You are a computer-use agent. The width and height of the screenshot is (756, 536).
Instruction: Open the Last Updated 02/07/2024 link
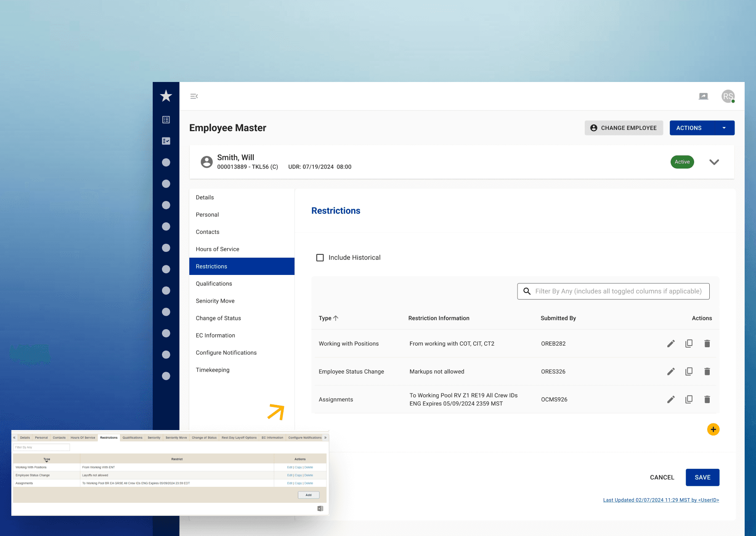(x=661, y=500)
